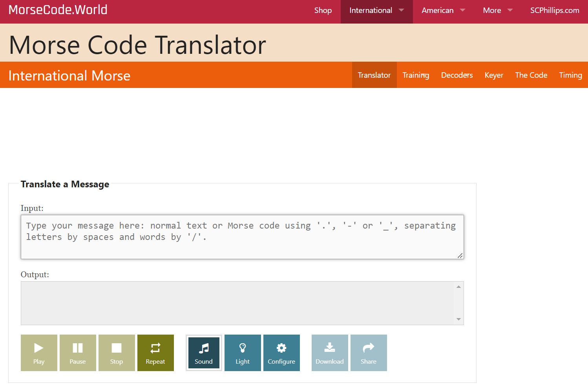Open the Shop page

(x=323, y=11)
